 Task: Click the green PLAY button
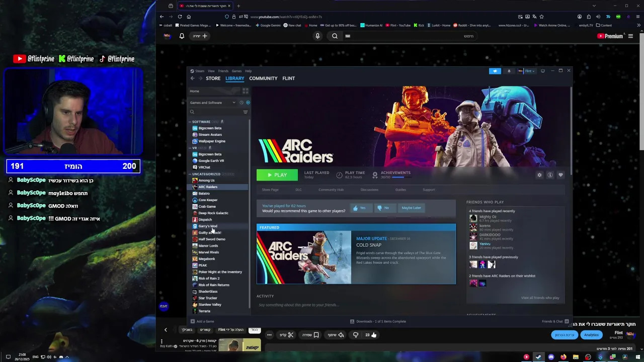(277, 175)
